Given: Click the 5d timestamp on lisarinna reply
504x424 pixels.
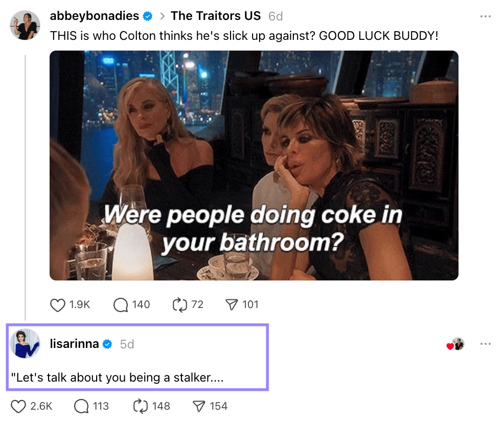Looking at the screenshot, I should pyautogui.click(x=127, y=344).
